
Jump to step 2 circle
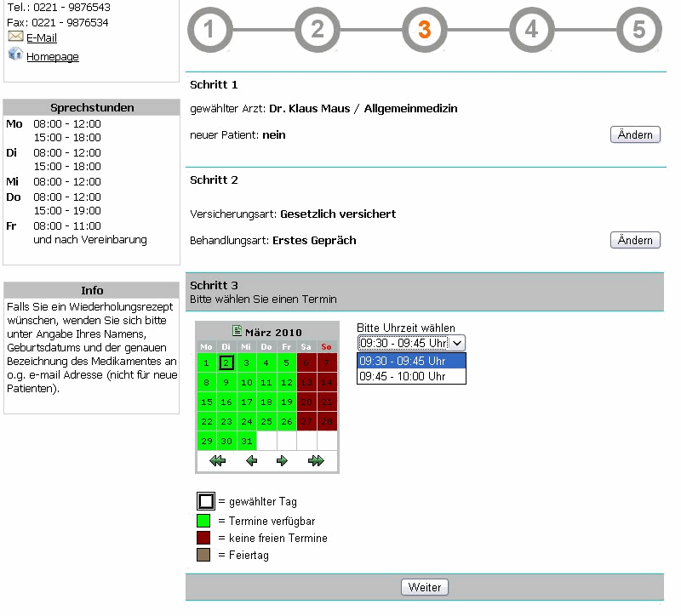click(317, 30)
